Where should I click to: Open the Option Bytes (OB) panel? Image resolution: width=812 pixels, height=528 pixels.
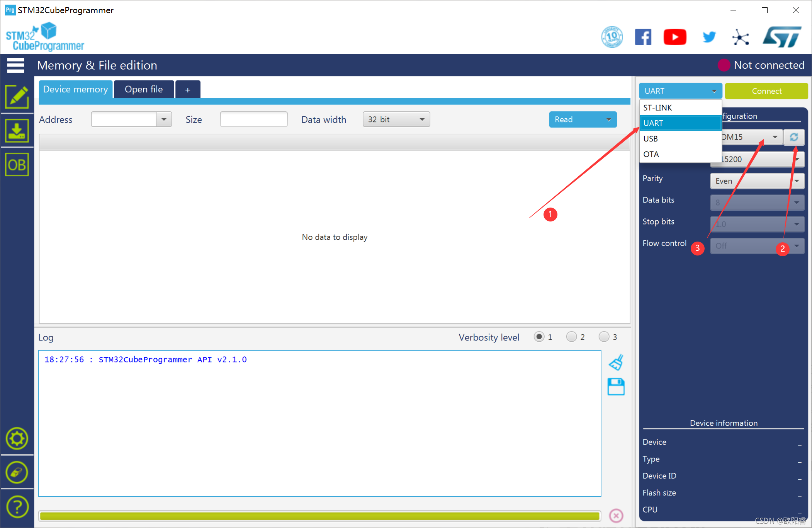(x=17, y=165)
